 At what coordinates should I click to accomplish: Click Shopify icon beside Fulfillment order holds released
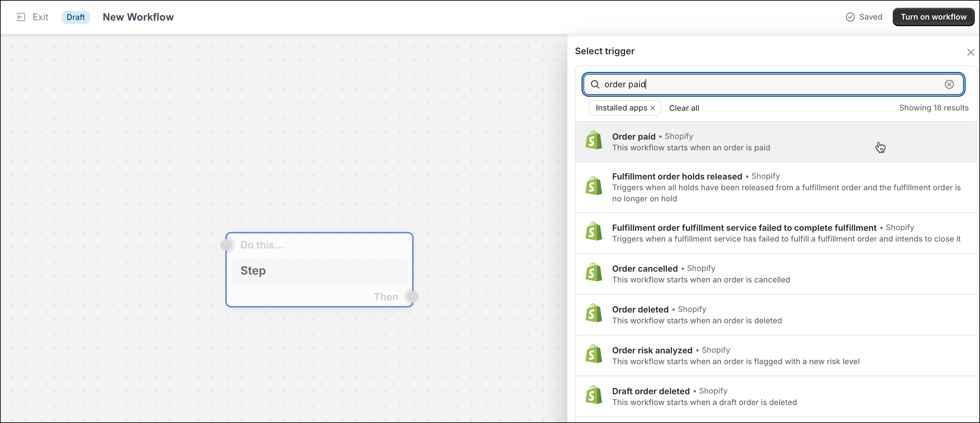(594, 185)
